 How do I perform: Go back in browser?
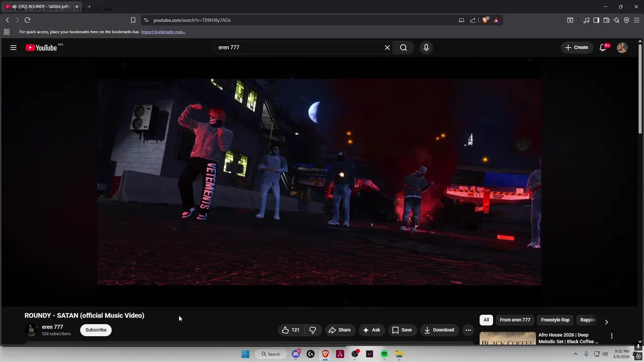tap(7, 20)
